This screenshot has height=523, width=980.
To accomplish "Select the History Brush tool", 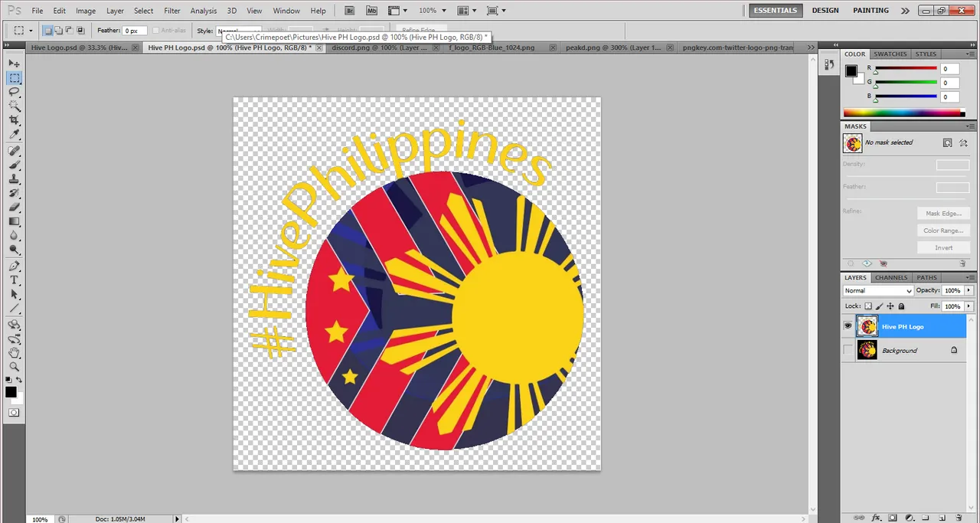I will (x=14, y=193).
